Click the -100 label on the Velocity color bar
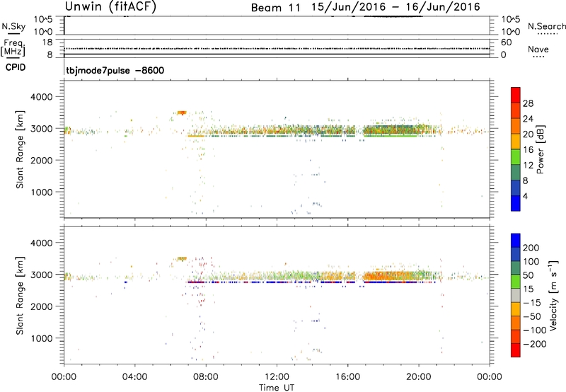 535,330
